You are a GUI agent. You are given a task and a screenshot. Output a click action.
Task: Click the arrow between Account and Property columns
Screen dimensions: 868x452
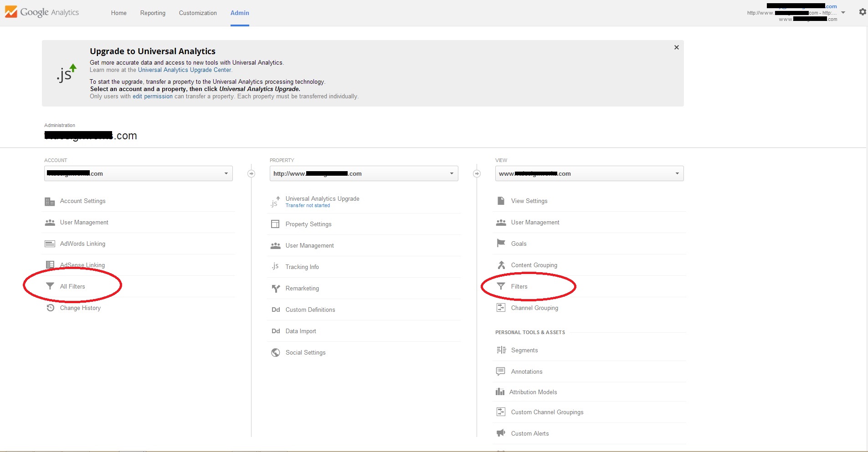pos(251,173)
